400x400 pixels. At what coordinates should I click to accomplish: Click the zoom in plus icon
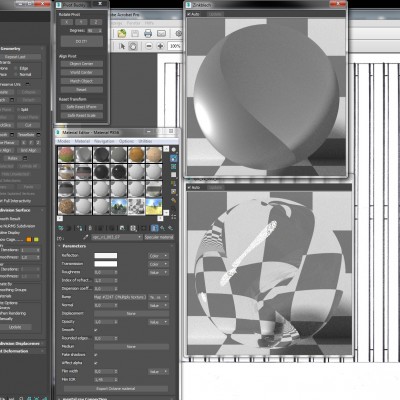[160, 46]
